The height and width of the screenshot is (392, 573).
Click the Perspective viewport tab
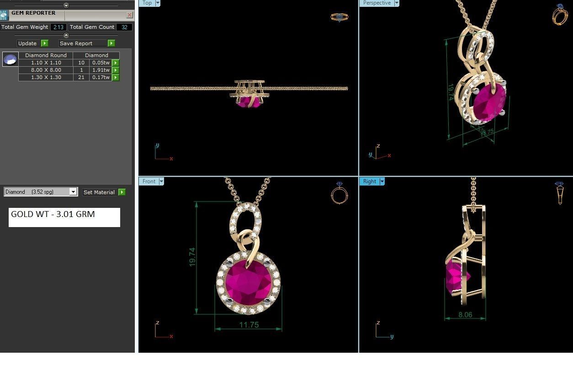click(377, 3)
